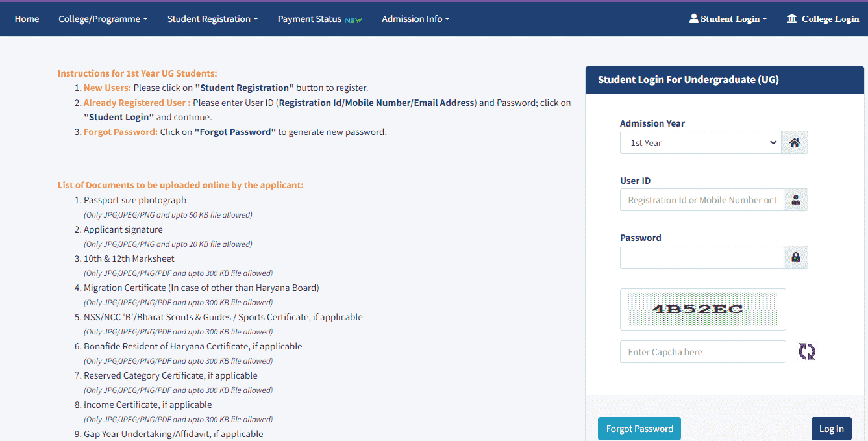The image size is (868, 441).
Task: Click the person icon in Student Login
Action: click(693, 19)
